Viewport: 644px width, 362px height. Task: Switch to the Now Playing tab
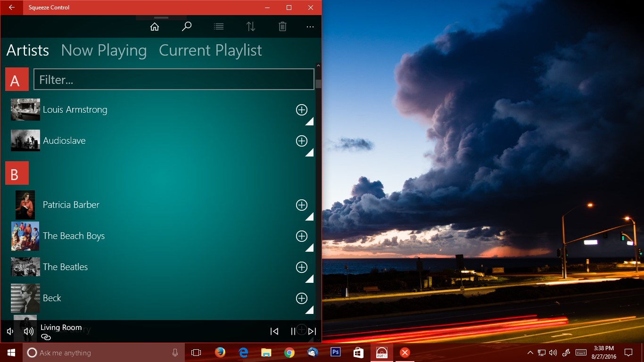click(104, 50)
